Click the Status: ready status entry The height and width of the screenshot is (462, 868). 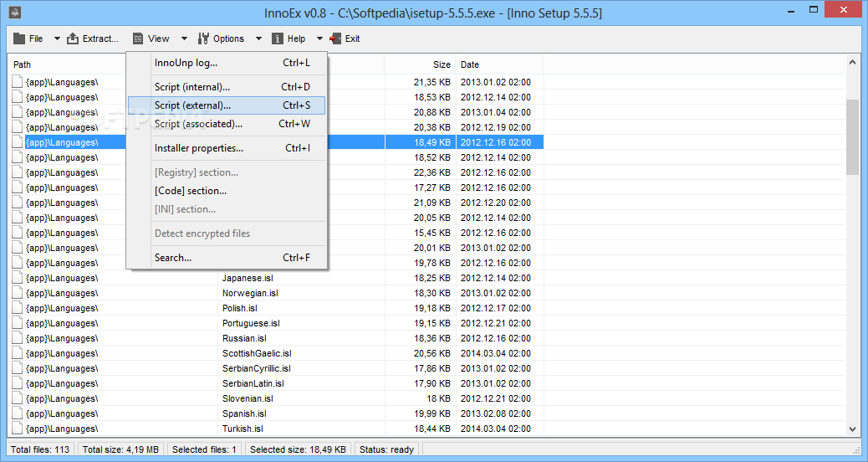pyautogui.click(x=387, y=449)
